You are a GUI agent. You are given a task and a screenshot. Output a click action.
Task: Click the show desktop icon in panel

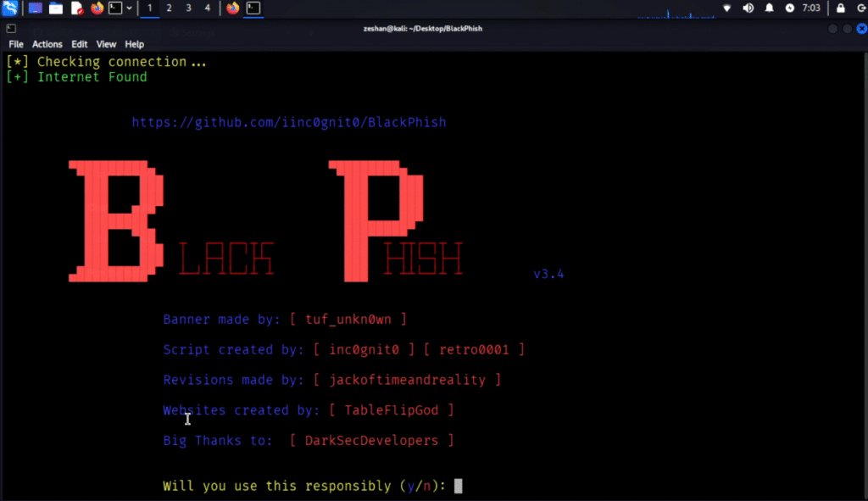tap(35, 8)
